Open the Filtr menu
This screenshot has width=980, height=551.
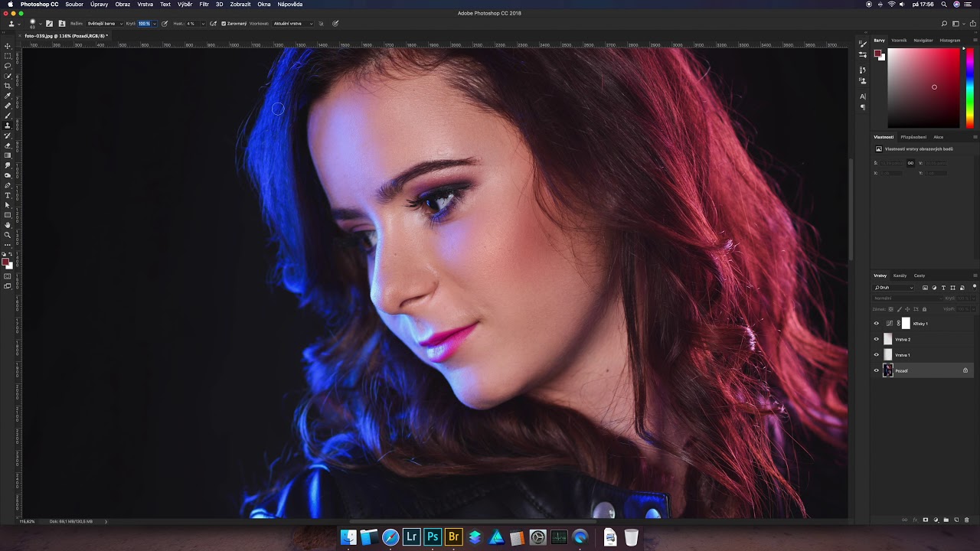tap(204, 4)
